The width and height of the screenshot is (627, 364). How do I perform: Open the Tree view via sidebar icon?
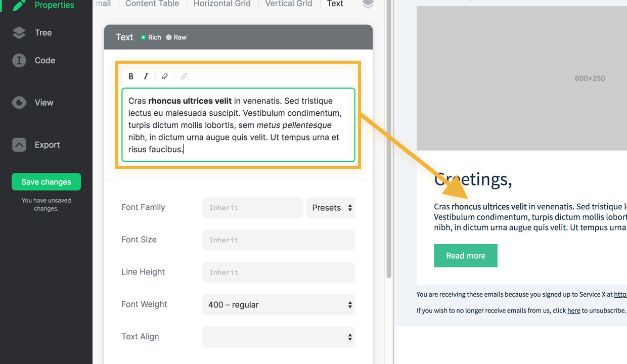(x=19, y=32)
